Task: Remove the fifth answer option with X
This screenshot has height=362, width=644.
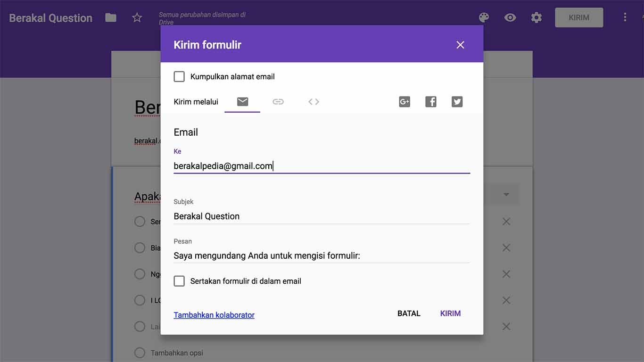Action: [x=506, y=327]
